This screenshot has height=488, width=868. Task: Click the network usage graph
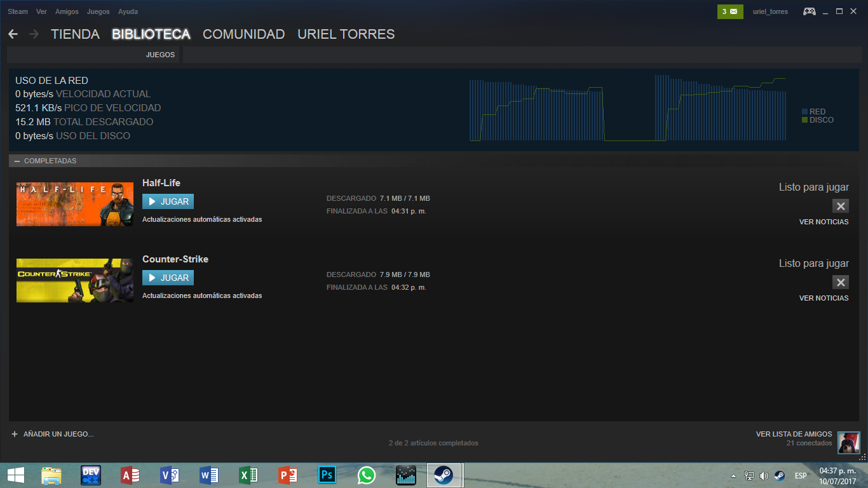coord(628,108)
